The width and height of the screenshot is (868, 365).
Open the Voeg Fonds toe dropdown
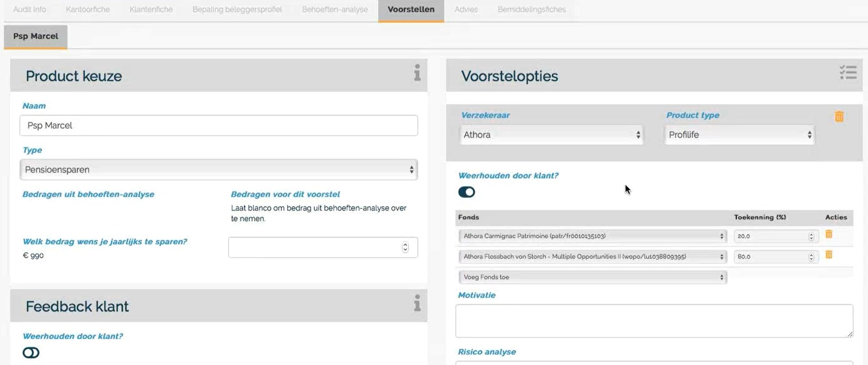pyautogui.click(x=592, y=277)
